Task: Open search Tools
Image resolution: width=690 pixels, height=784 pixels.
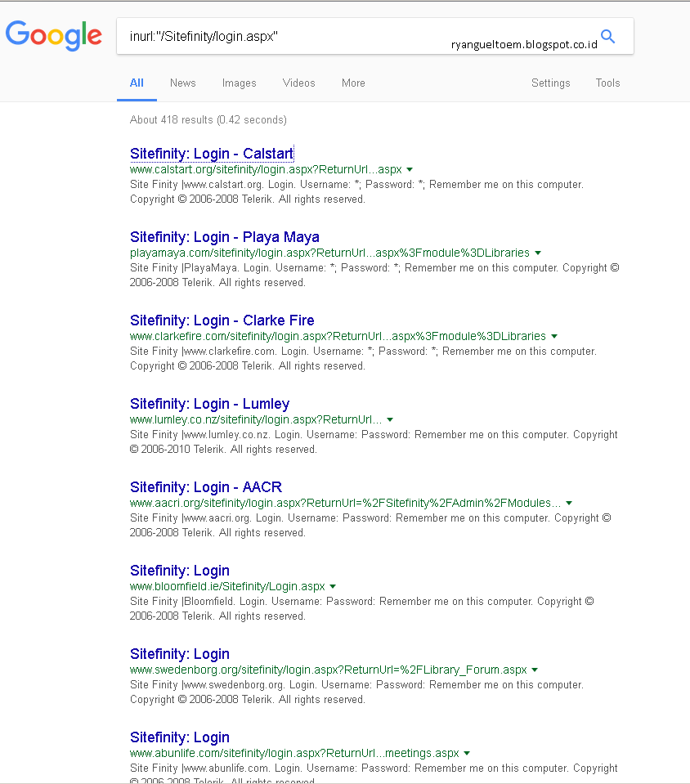Action: click(607, 83)
